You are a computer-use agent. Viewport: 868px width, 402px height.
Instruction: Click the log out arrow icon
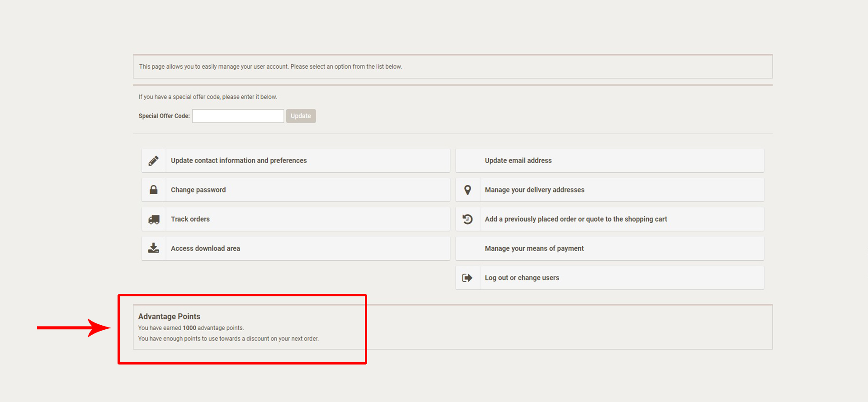click(467, 278)
